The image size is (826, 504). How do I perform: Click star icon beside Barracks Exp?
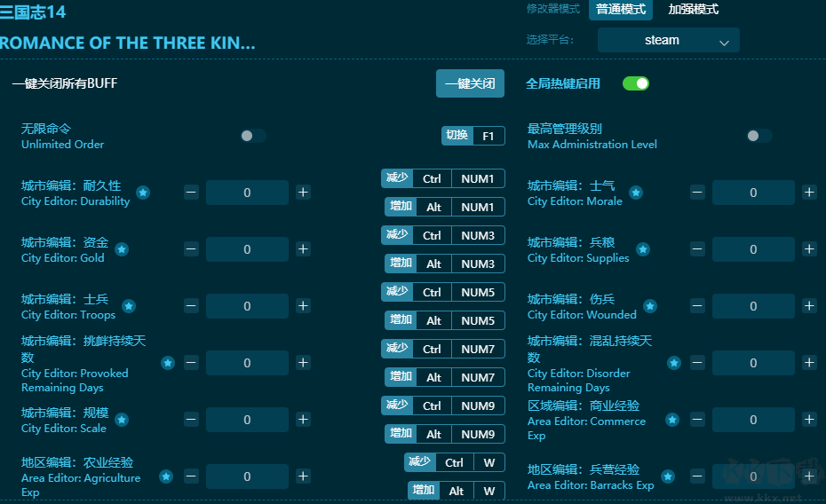click(668, 476)
